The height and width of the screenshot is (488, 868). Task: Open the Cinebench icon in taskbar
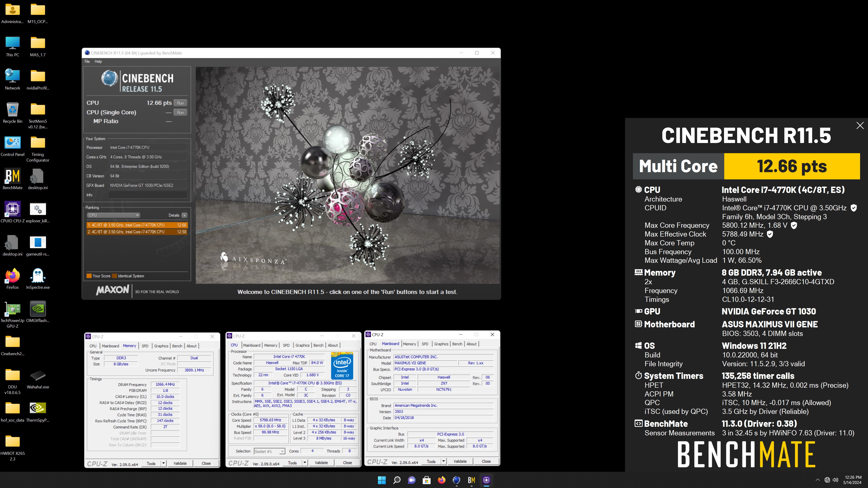coord(456,480)
